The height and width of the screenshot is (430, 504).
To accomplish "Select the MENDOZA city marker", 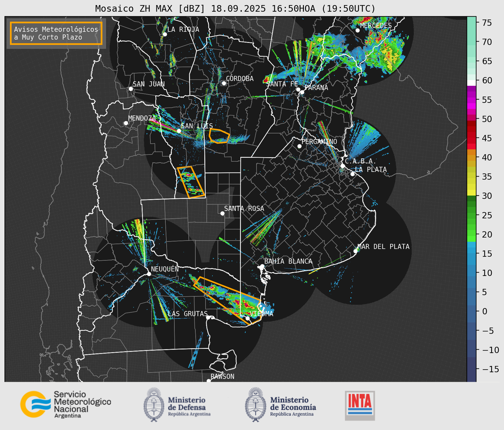I will (x=126, y=123).
